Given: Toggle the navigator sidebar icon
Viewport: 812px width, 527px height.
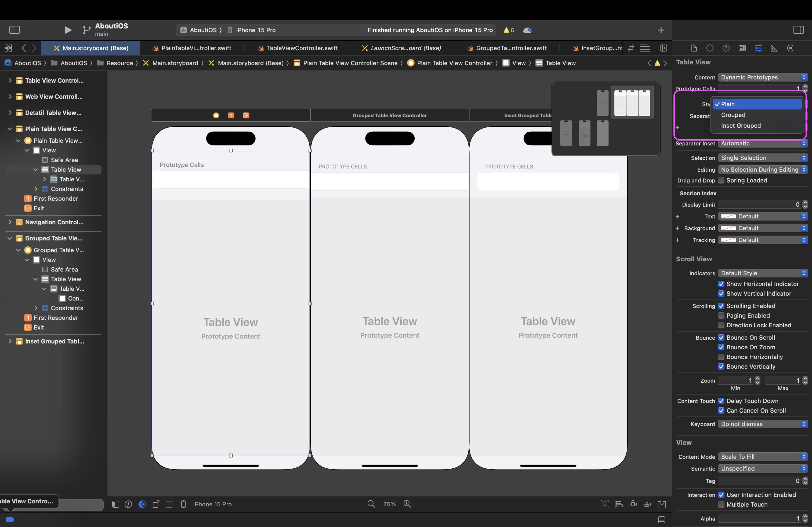Looking at the screenshot, I should [14, 30].
